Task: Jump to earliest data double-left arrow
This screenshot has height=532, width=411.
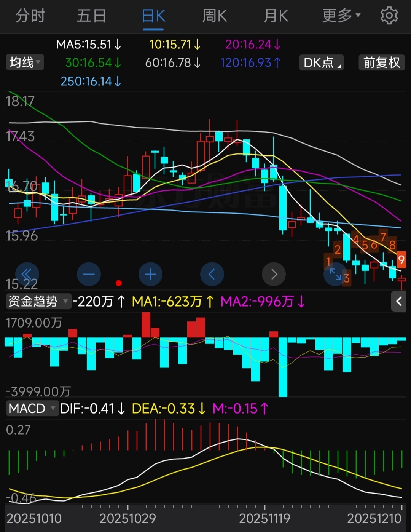Action: [27, 274]
